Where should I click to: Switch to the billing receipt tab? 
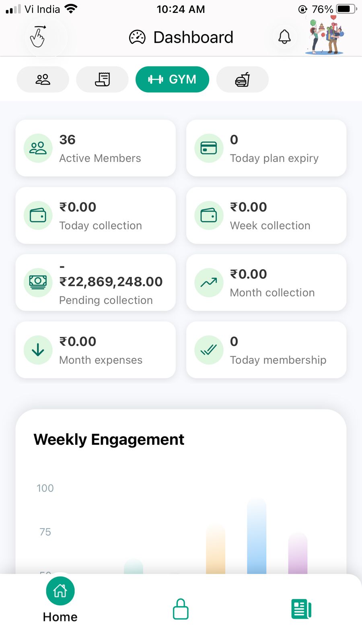[x=102, y=79]
